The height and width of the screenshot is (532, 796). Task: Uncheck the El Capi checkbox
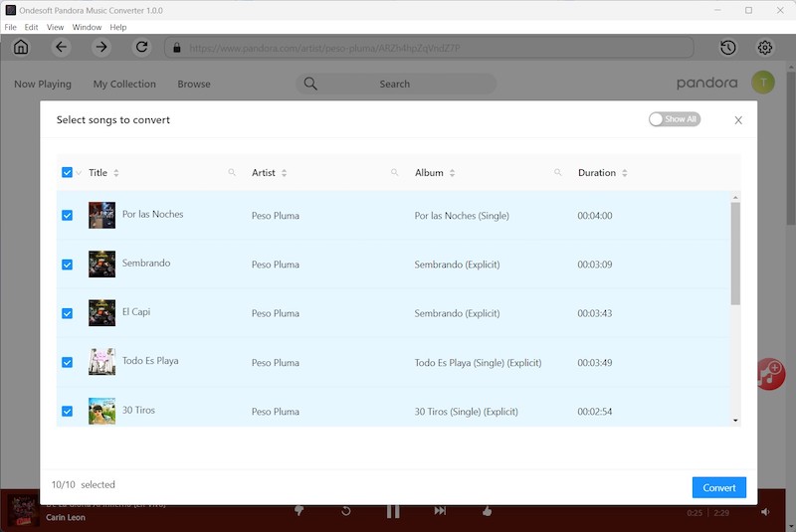coord(67,313)
